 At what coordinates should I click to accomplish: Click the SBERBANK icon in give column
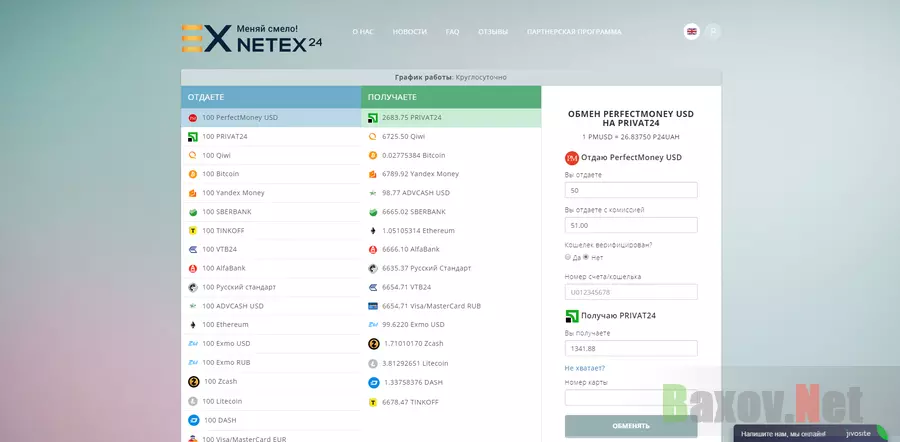tap(193, 212)
